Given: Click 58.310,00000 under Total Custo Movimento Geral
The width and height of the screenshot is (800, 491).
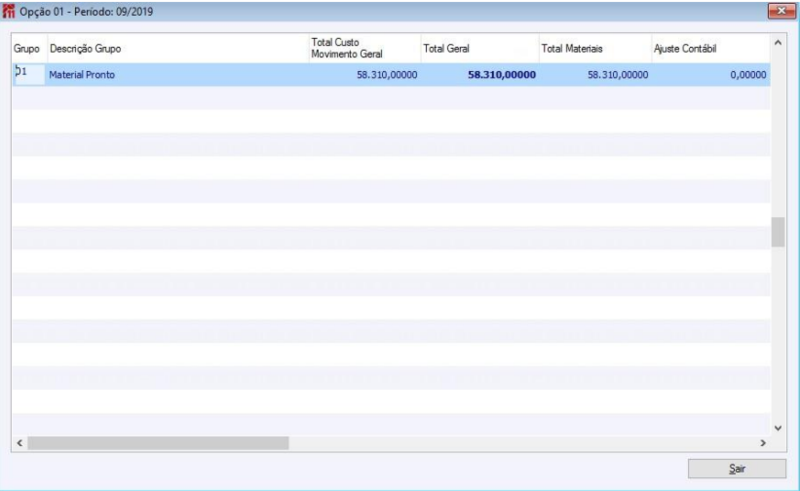Looking at the screenshot, I should click(x=387, y=75).
